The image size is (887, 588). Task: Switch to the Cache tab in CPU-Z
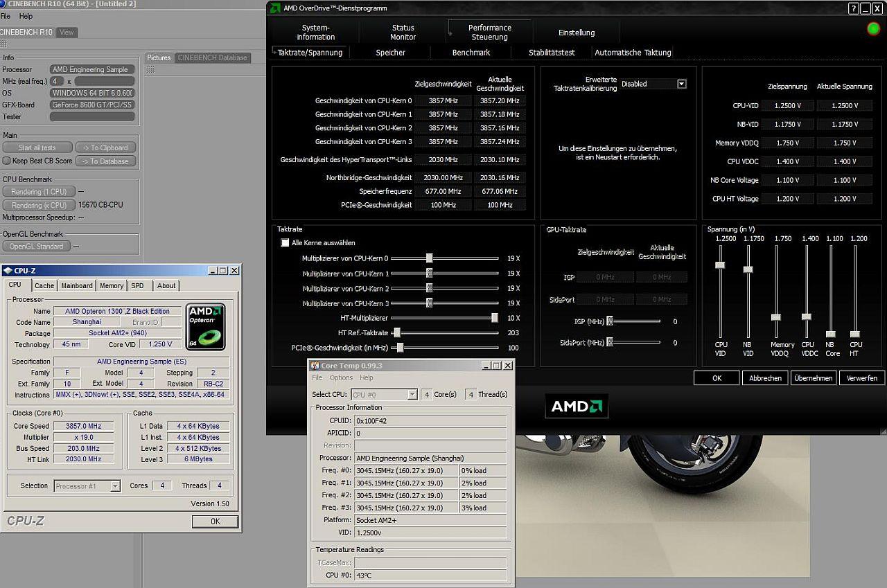44,285
